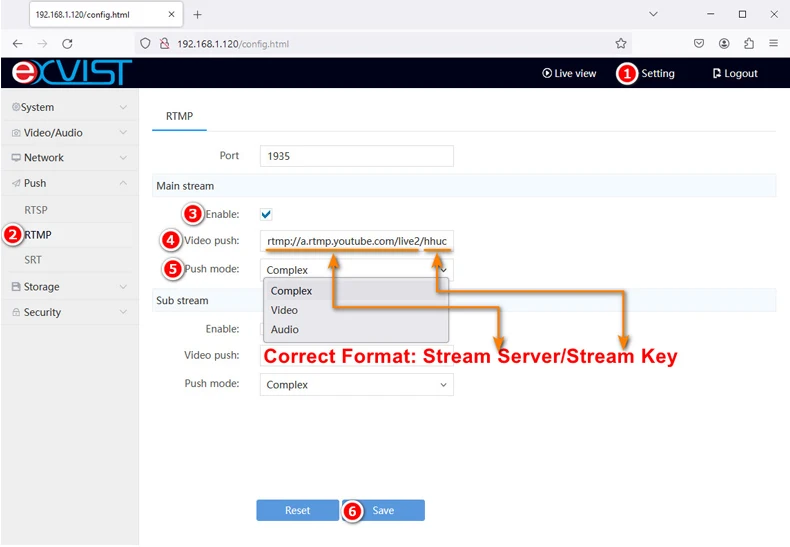Toggle the Main stream Enable checkbox
The height and width of the screenshot is (547, 790).
click(266, 214)
